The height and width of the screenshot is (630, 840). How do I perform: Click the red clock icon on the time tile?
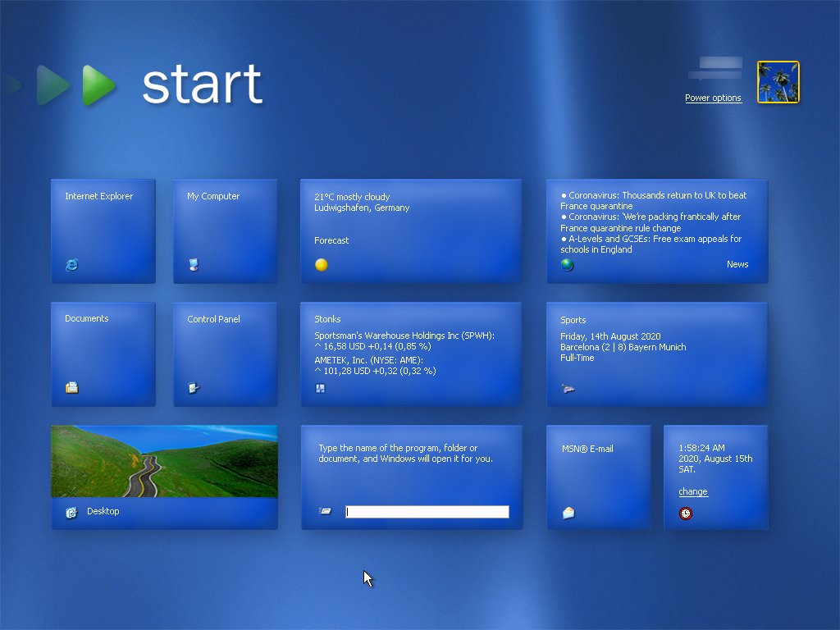[x=687, y=513]
